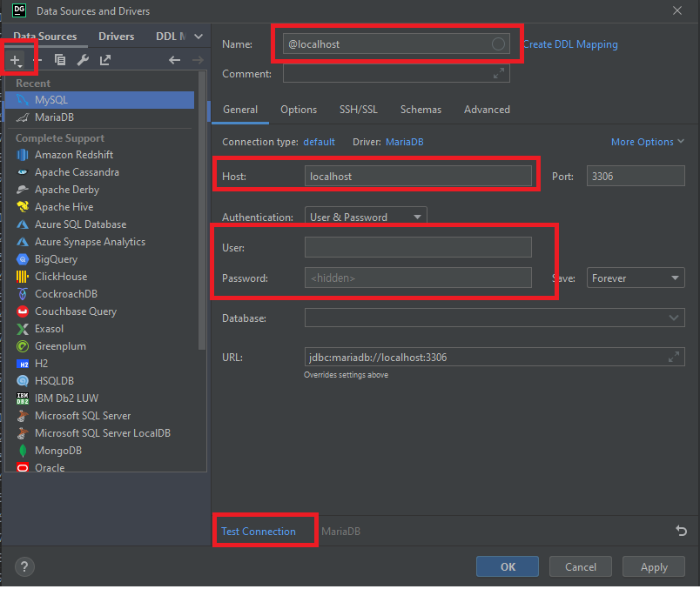Choose Apache Cassandra data source
Viewport: 700px width, 589px height.
[x=100, y=172]
